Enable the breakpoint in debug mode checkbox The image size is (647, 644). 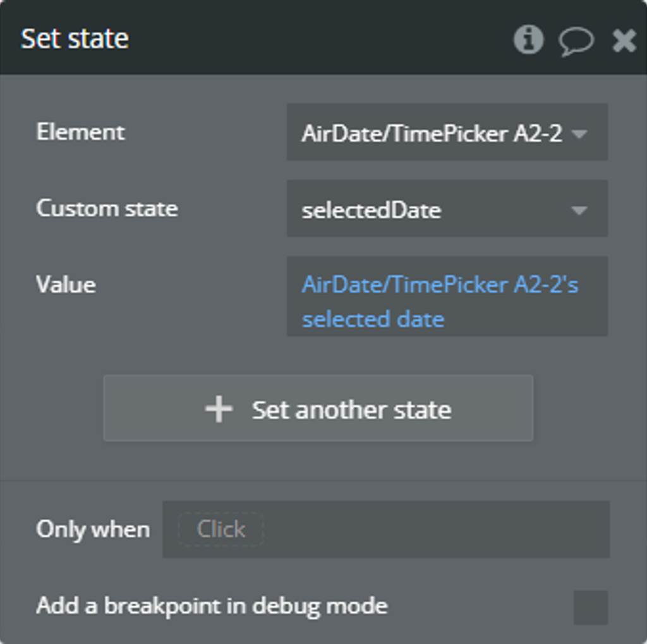point(590,607)
